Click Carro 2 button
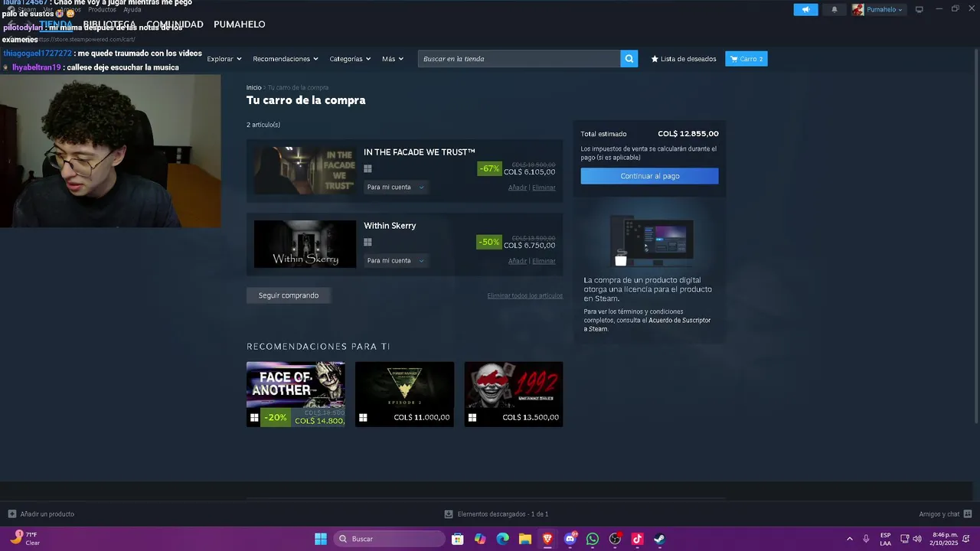The image size is (980, 551). coord(746,59)
